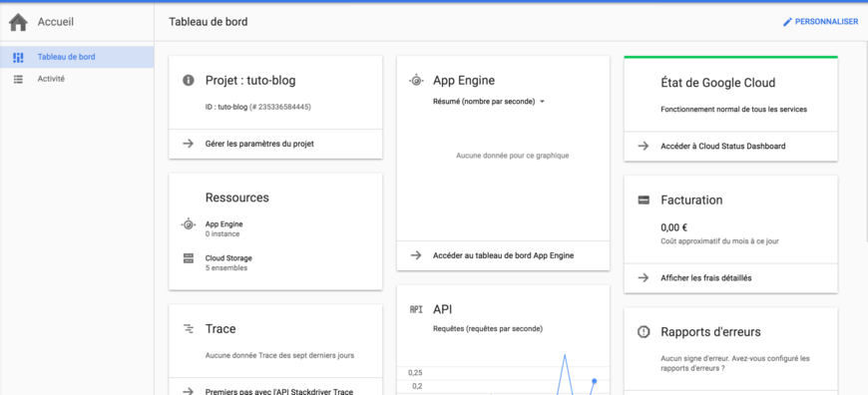Click the API card icon
This screenshot has height=395, width=868.
coord(416,310)
